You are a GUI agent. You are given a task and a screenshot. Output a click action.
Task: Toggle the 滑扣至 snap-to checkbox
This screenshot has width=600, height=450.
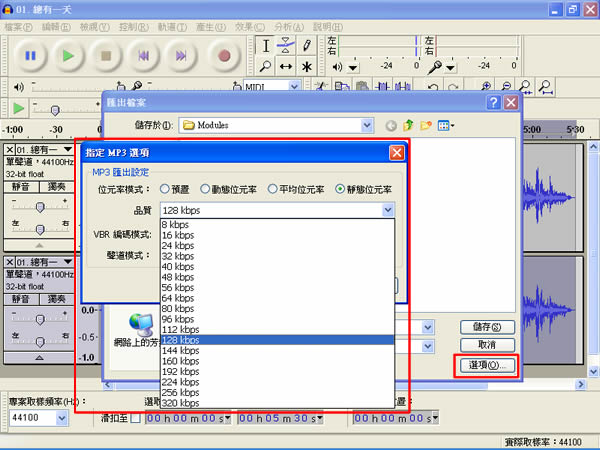pyautogui.click(x=135, y=418)
